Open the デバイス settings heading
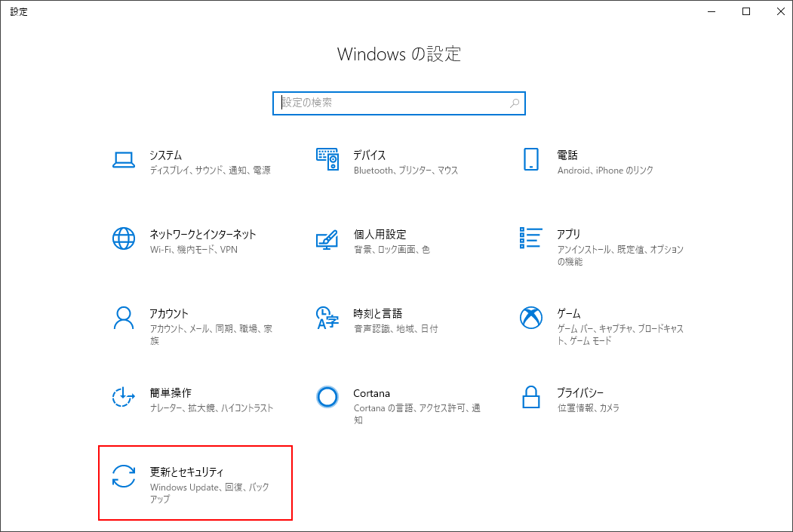The height and width of the screenshot is (532, 793). point(369,155)
